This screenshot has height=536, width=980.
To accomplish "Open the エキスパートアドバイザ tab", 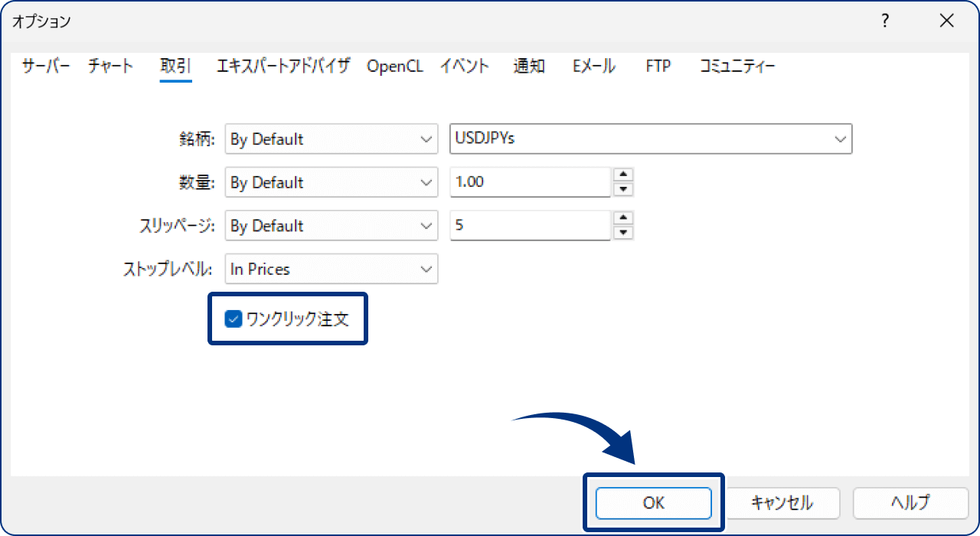I will (x=283, y=67).
